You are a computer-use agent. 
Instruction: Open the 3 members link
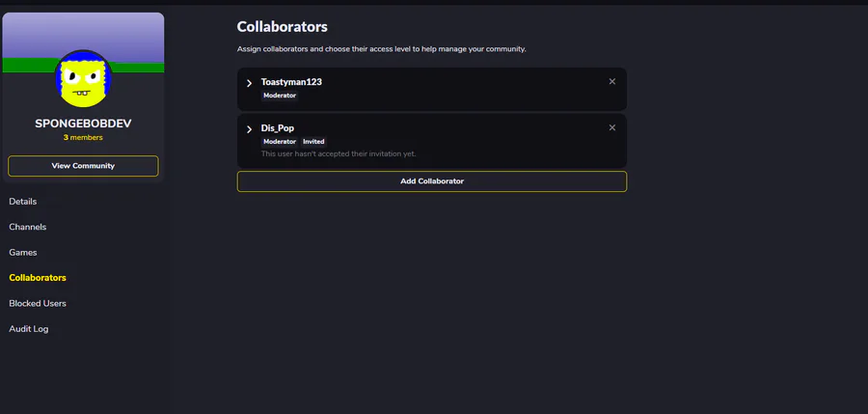pyautogui.click(x=83, y=138)
